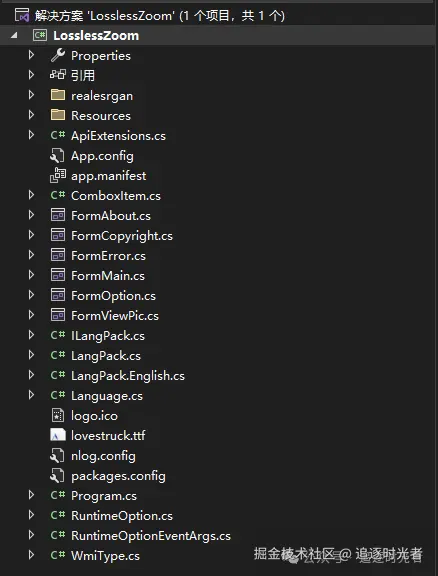Click the references icon beside 引用

pyautogui.click(x=58, y=75)
